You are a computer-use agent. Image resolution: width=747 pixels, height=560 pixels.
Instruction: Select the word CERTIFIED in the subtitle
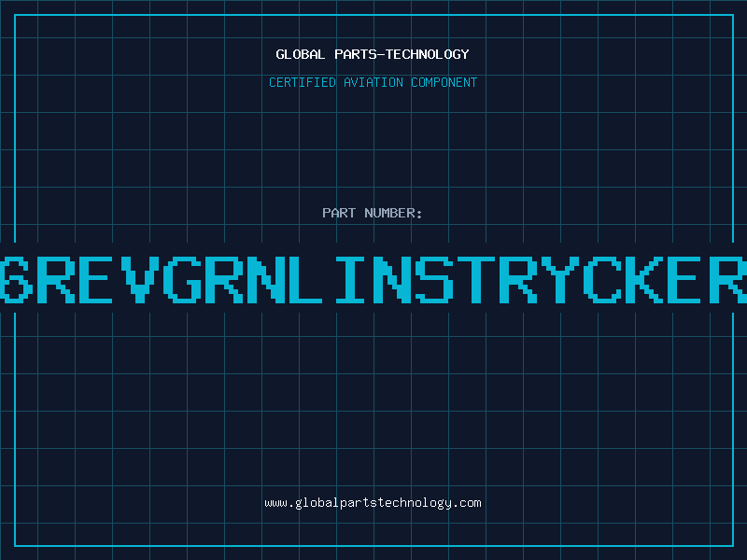tap(302, 82)
